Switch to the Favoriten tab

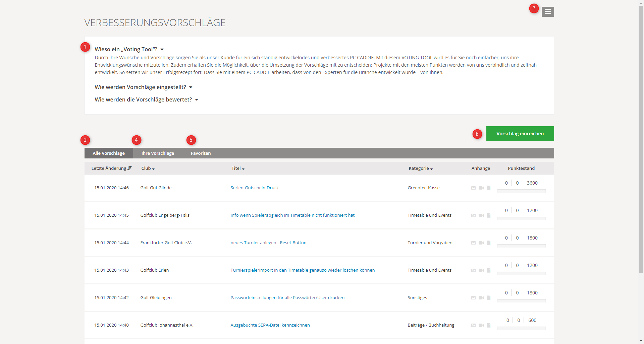201,153
